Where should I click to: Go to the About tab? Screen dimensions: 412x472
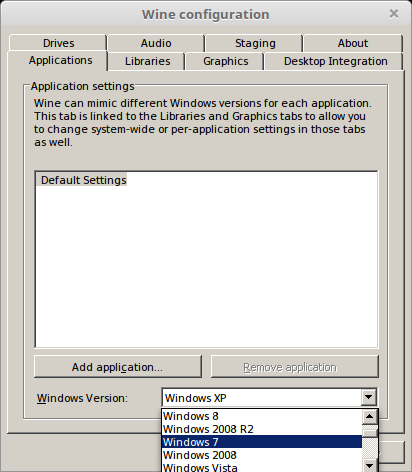click(x=353, y=43)
